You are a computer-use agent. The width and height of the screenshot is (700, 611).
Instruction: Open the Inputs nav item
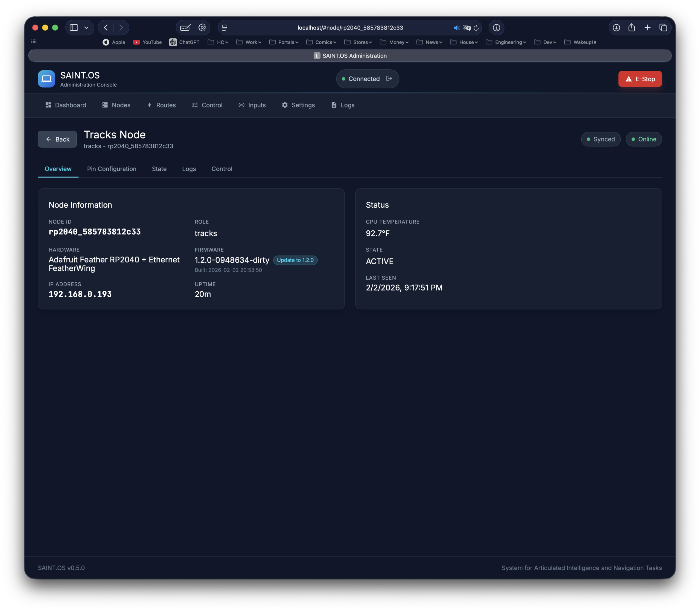pyautogui.click(x=252, y=105)
